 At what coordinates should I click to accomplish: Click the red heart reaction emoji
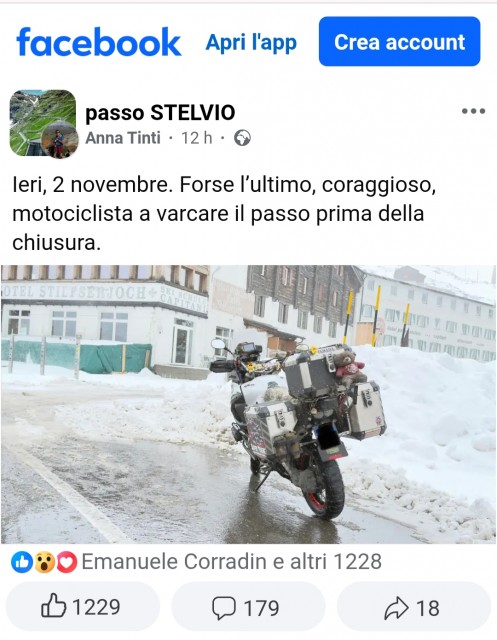coord(67,562)
